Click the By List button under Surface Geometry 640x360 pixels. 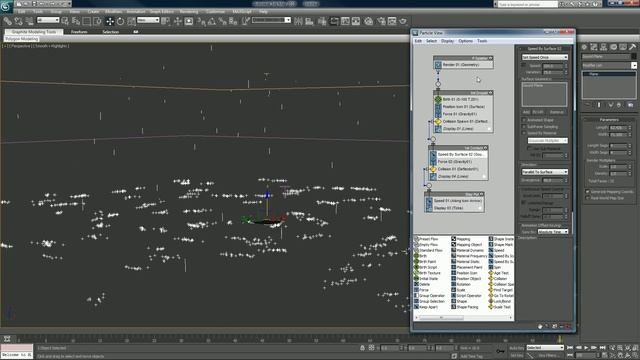point(538,112)
